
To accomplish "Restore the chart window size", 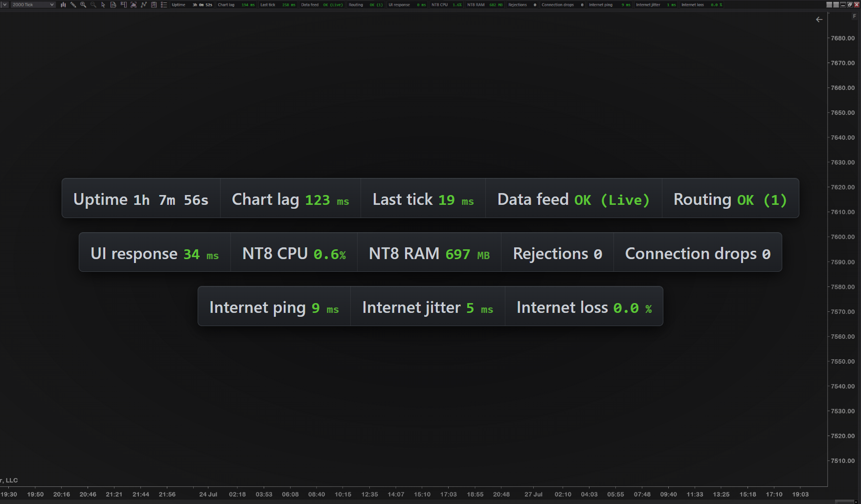I will [x=850, y=4].
